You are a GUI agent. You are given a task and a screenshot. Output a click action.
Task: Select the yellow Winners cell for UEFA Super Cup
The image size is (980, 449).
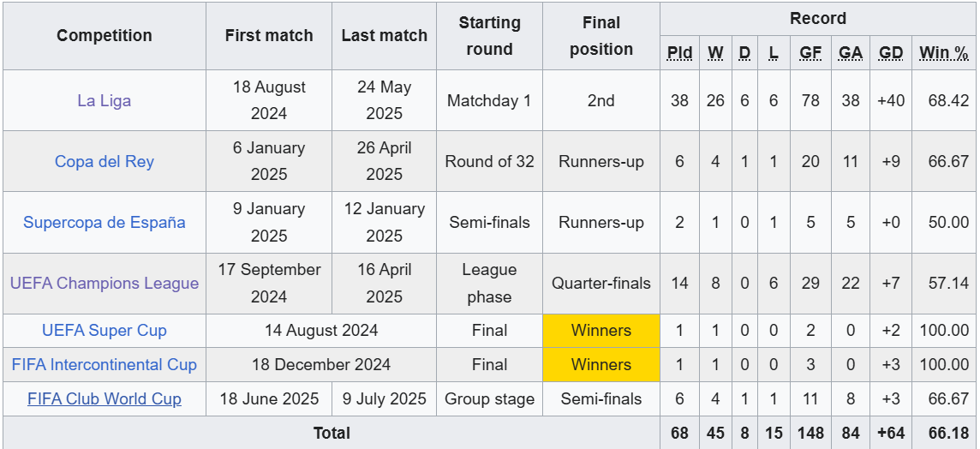(601, 330)
